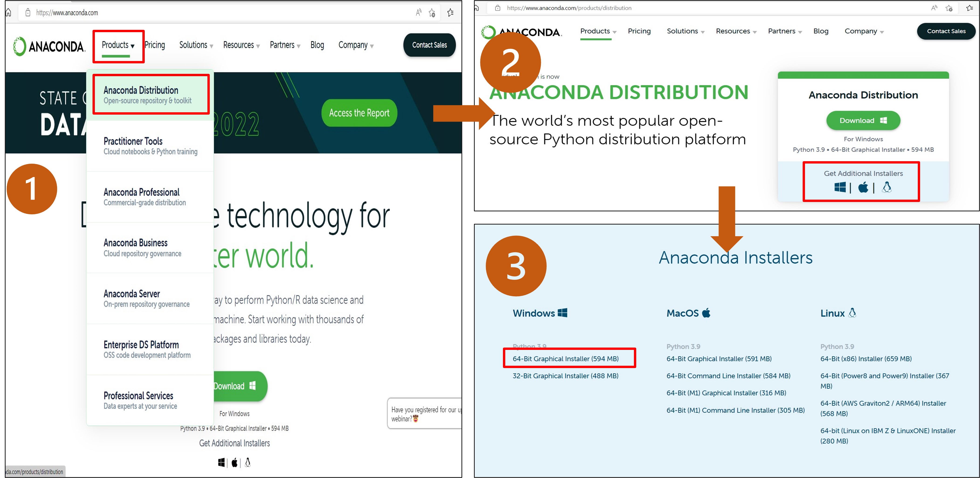Click webinar registration popup on left page
The width and height of the screenshot is (980, 478).
pos(425,414)
